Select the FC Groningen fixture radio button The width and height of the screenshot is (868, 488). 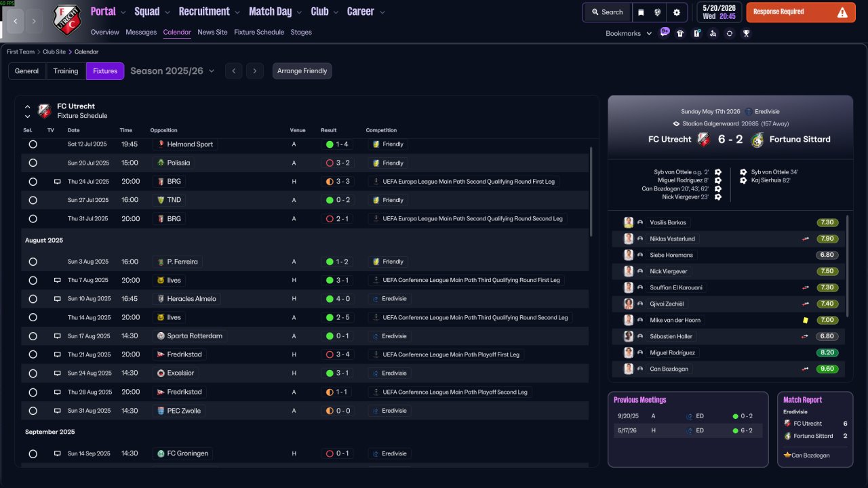pyautogui.click(x=33, y=453)
